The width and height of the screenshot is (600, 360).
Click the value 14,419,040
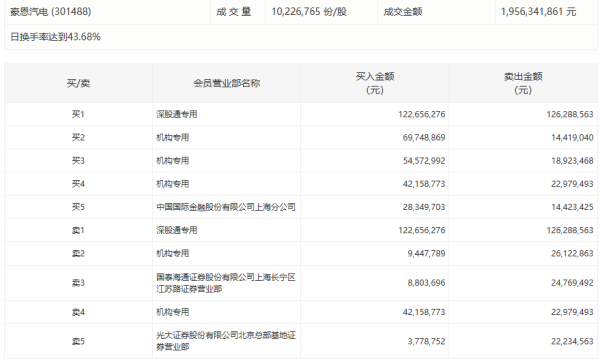572,137
